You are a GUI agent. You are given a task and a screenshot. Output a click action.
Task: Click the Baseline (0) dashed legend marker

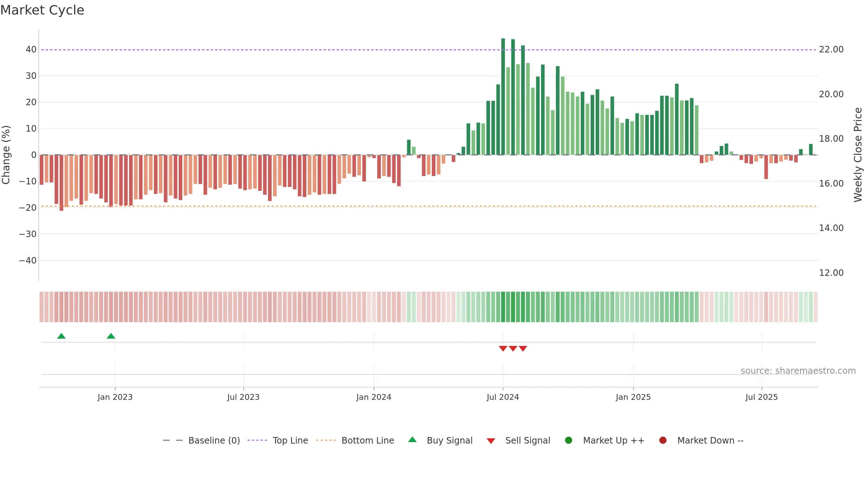click(x=173, y=440)
